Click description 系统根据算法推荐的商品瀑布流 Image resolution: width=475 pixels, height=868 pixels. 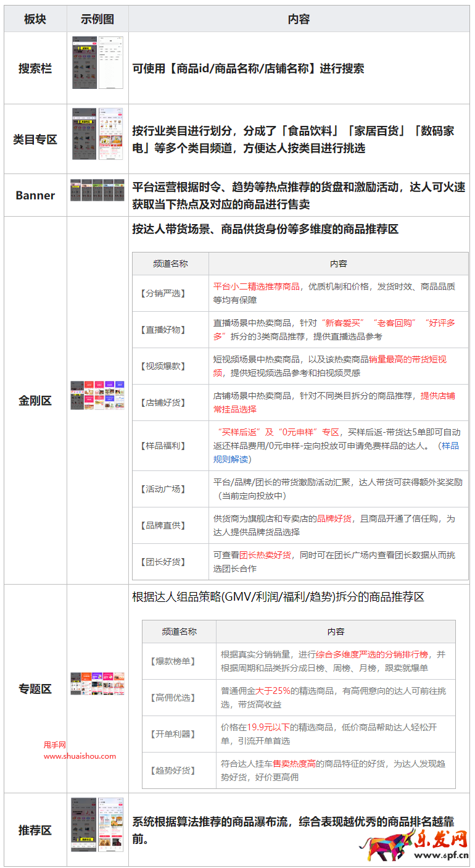(x=293, y=830)
